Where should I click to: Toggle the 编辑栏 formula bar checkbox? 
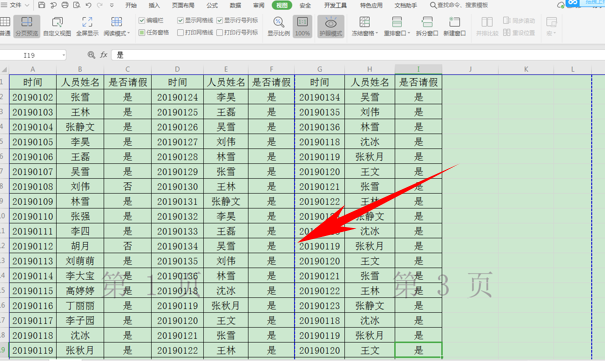pos(142,20)
